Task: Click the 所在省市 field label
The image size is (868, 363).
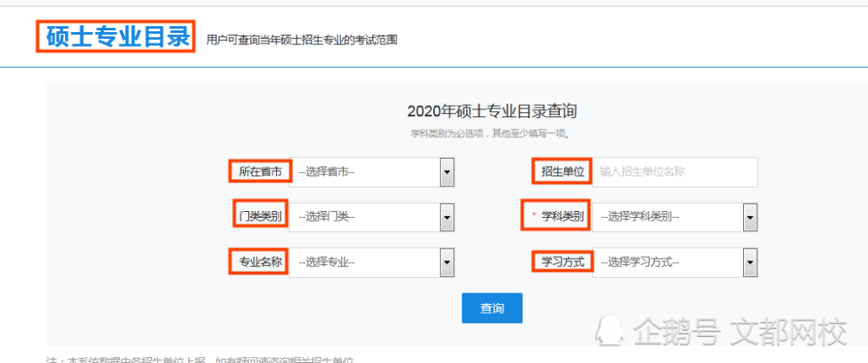Action: [260, 172]
